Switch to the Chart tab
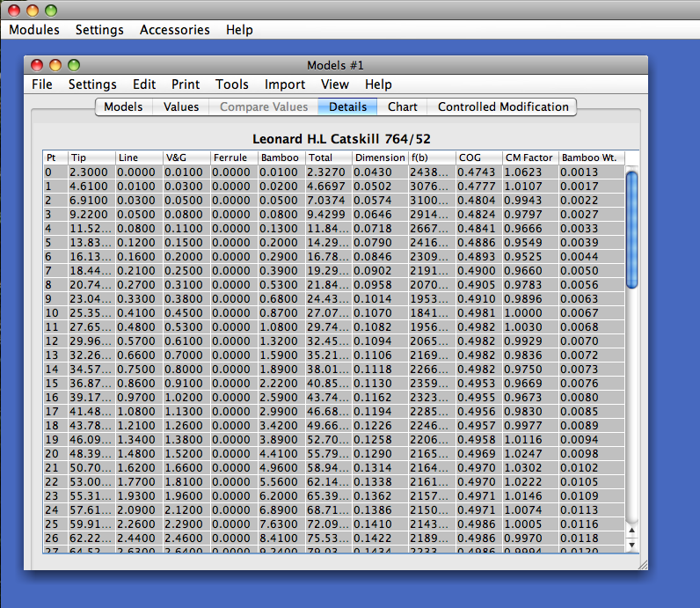The height and width of the screenshot is (608, 700). 402,106
